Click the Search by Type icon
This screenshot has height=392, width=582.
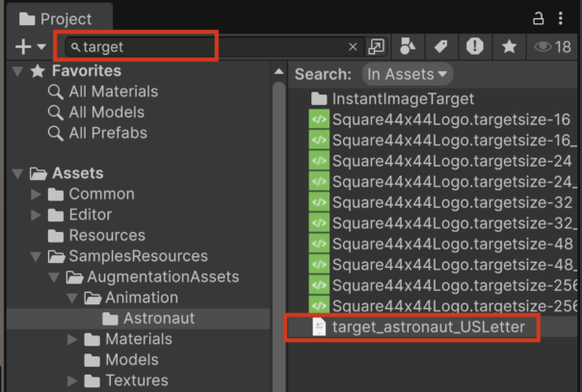coord(409,46)
